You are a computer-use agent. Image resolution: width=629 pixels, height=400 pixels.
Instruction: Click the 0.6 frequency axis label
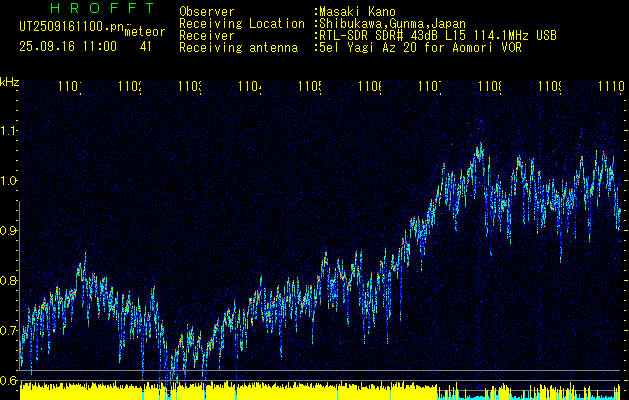click(9, 380)
